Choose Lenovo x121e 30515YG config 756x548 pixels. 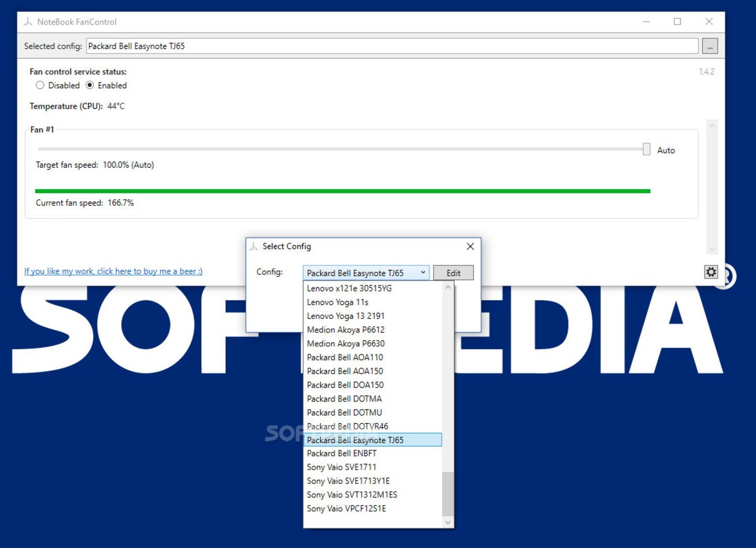373,288
